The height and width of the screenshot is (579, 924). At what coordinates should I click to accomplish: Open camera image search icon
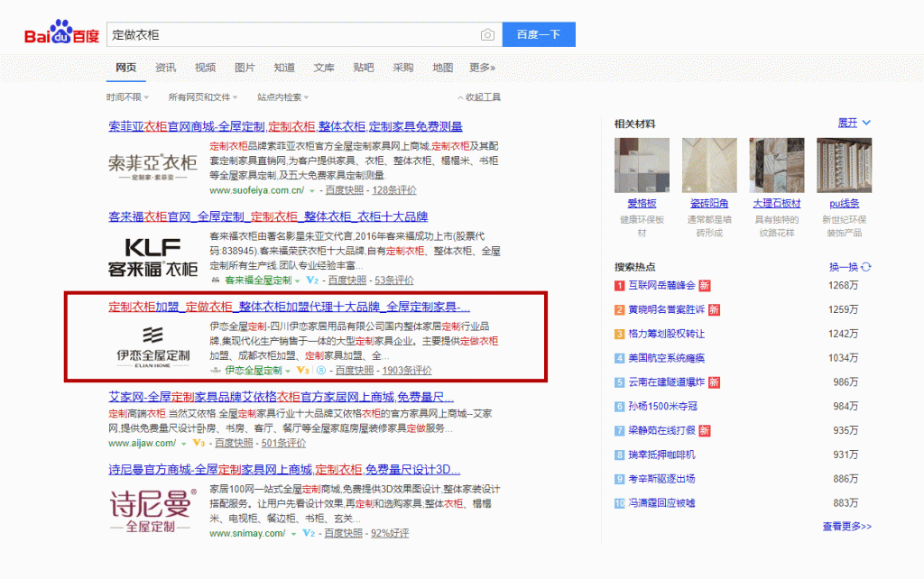tap(487, 35)
